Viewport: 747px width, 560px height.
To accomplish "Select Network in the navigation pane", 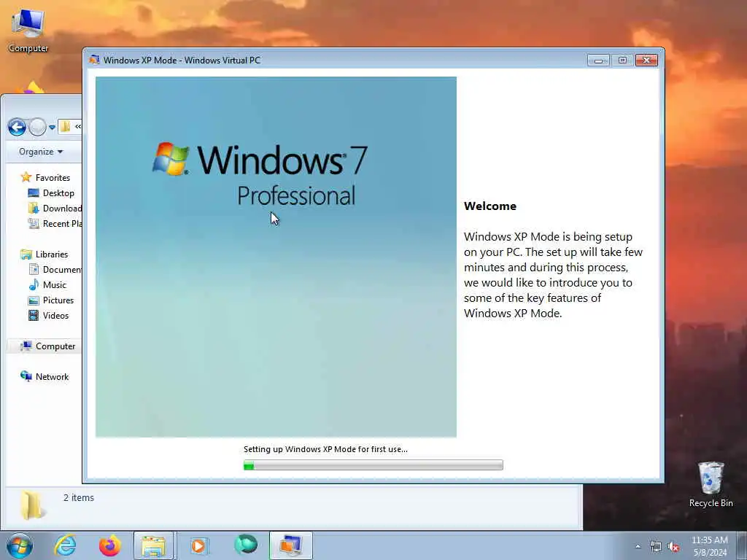I will (44, 377).
